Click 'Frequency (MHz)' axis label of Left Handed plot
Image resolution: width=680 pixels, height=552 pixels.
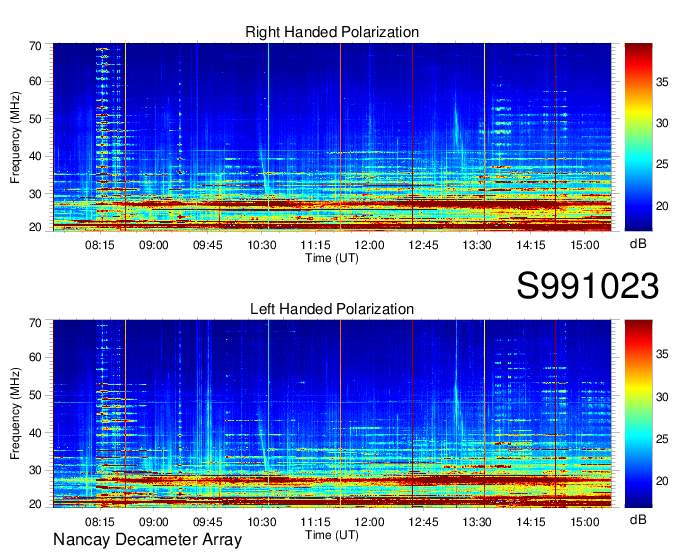pyautogui.click(x=16, y=414)
